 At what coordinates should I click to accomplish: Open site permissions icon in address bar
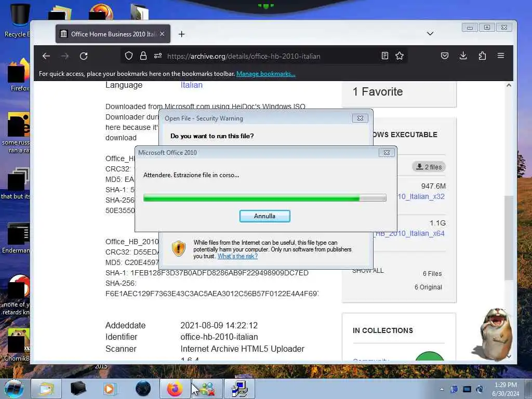tap(158, 56)
